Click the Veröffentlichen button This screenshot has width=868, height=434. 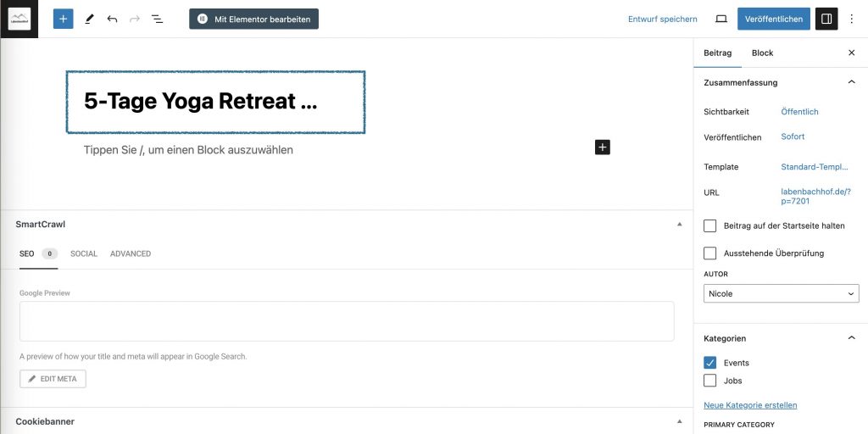pos(773,19)
